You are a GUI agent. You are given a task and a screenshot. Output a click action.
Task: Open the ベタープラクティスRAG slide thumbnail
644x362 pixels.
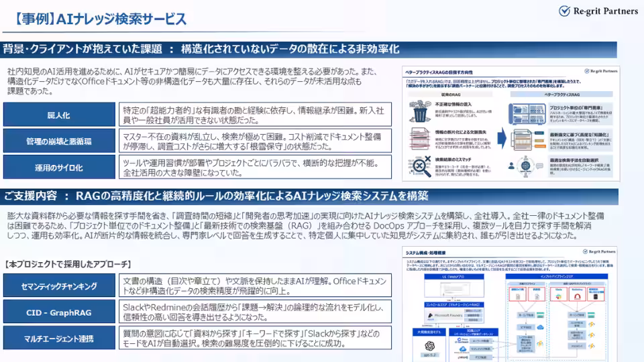tap(511, 123)
